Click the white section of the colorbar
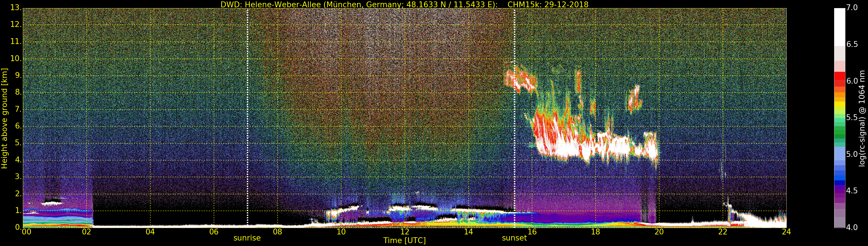Viewport: 868px width, 246px height. point(839,27)
